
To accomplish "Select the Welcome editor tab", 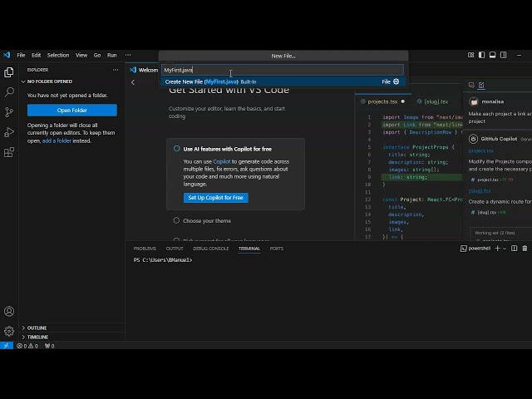I will pyautogui.click(x=144, y=70).
